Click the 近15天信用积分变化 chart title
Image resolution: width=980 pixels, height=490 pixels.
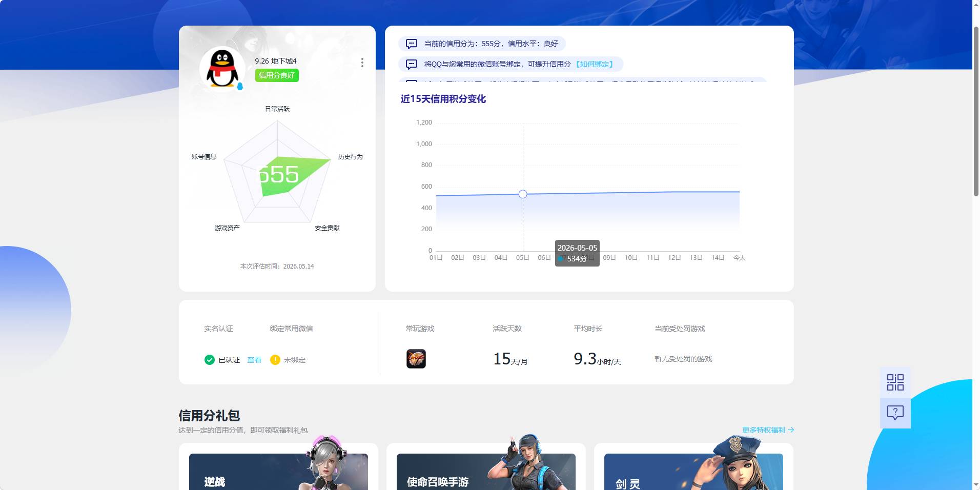pos(443,99)
